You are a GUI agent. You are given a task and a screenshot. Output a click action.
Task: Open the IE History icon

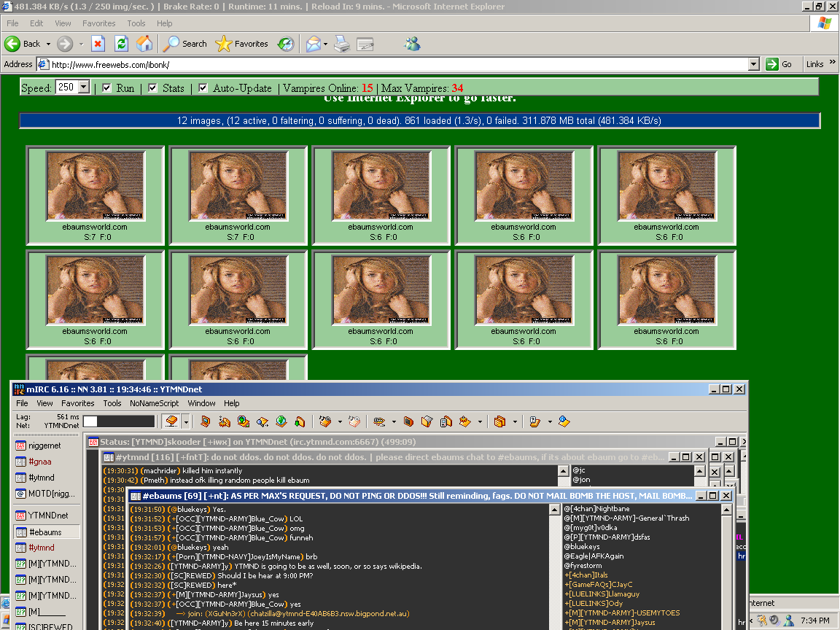click(286, 44)
